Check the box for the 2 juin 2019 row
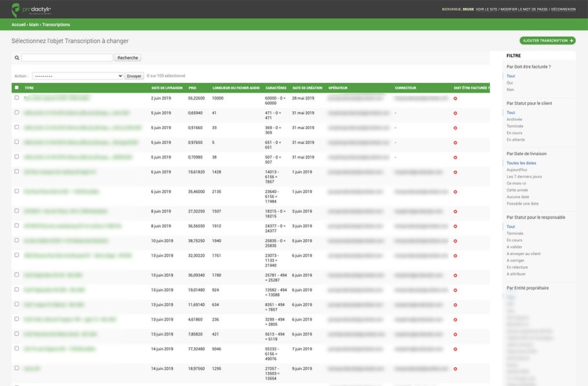Screen dimensions: 588x386 click(x=17, y=98)
